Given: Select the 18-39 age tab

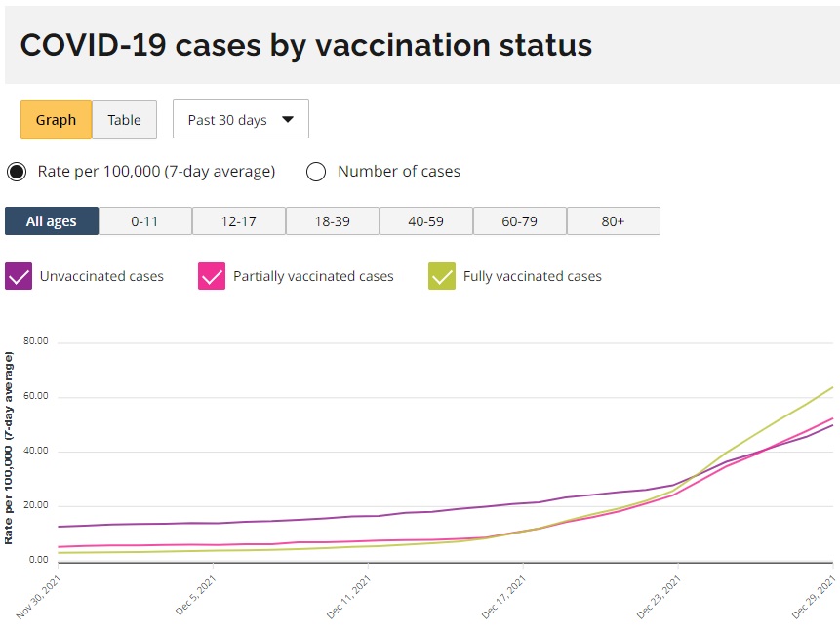Looking at the screenshot, I should [x=332, y=221].
